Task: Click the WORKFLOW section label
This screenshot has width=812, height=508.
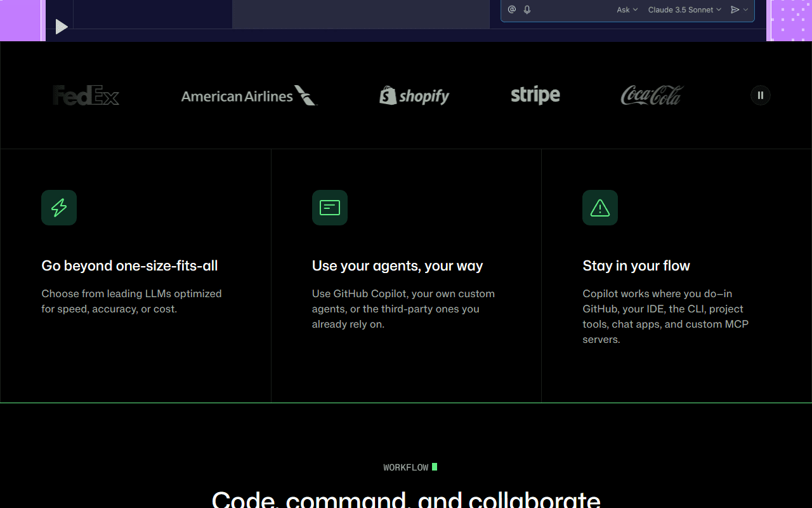Action: [x=406, y=467]
